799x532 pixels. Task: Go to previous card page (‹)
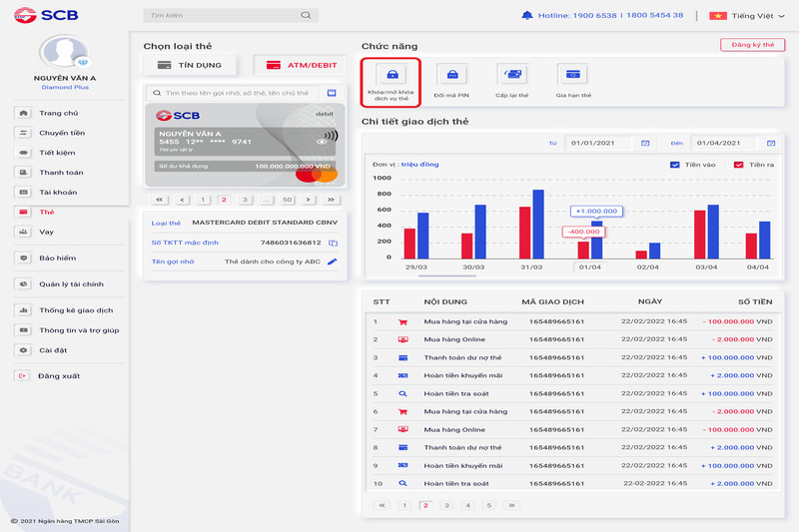point(182,200)
